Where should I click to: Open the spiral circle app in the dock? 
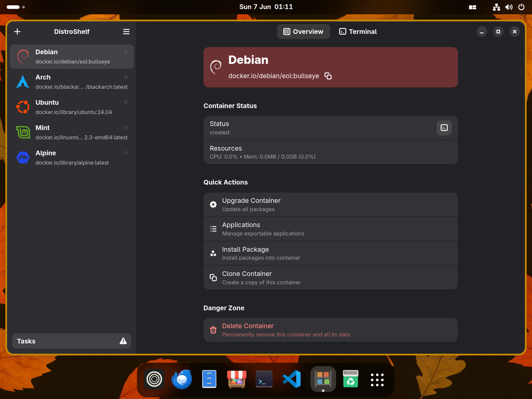[154, 379]
